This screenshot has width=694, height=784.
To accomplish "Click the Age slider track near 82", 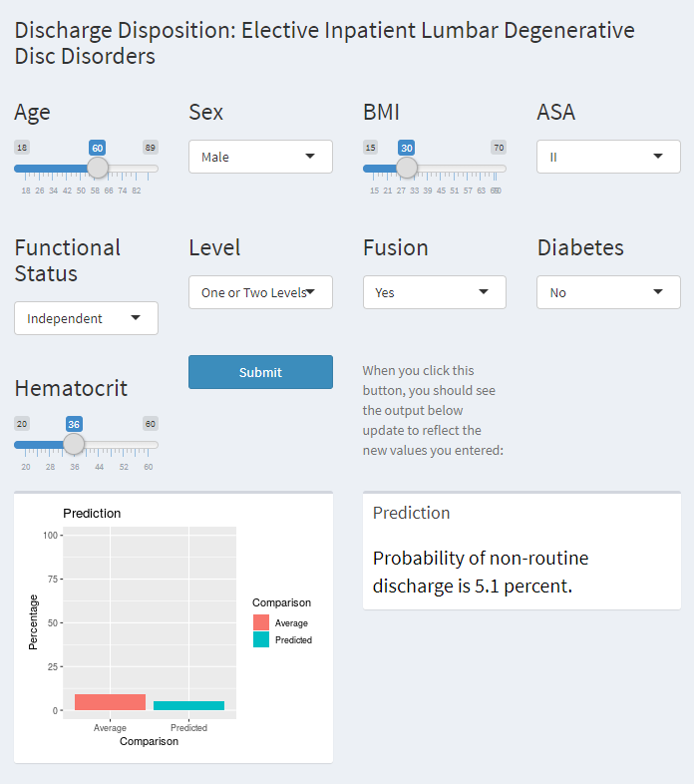I will [x=137, y=169].
